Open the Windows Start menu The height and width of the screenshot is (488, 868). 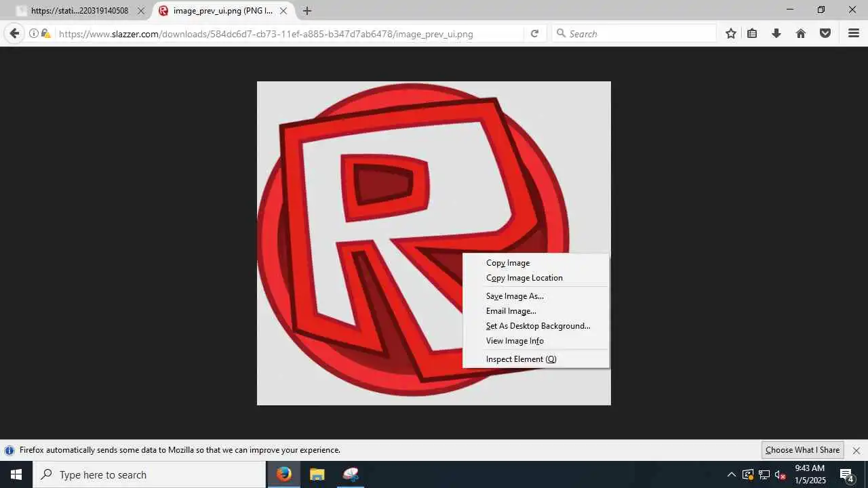coord(16,474)
